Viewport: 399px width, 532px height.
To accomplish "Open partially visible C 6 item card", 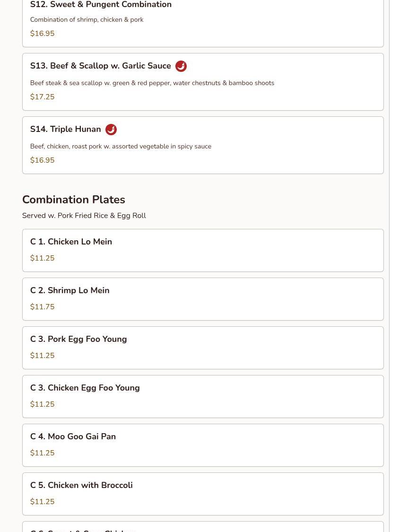I will tap(202, 527).
